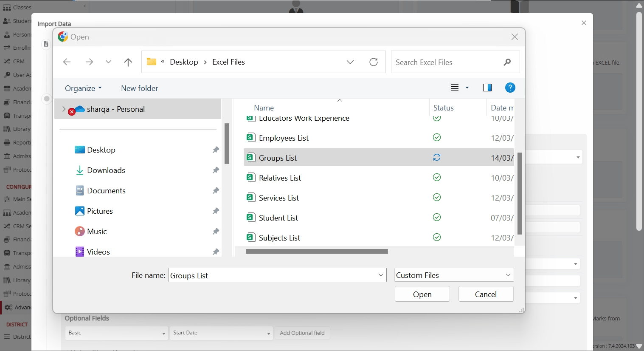Open the Custom Files type dropdown
This screenshot has height=351, width=644.
pos(508,275)
